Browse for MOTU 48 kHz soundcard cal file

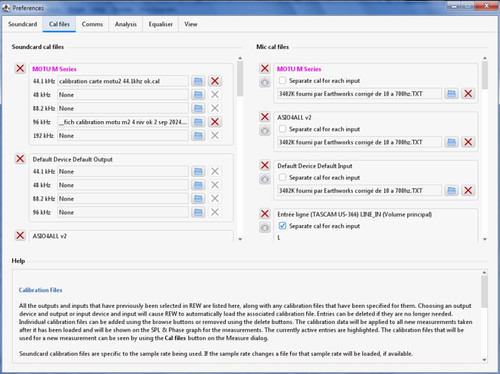198,95
